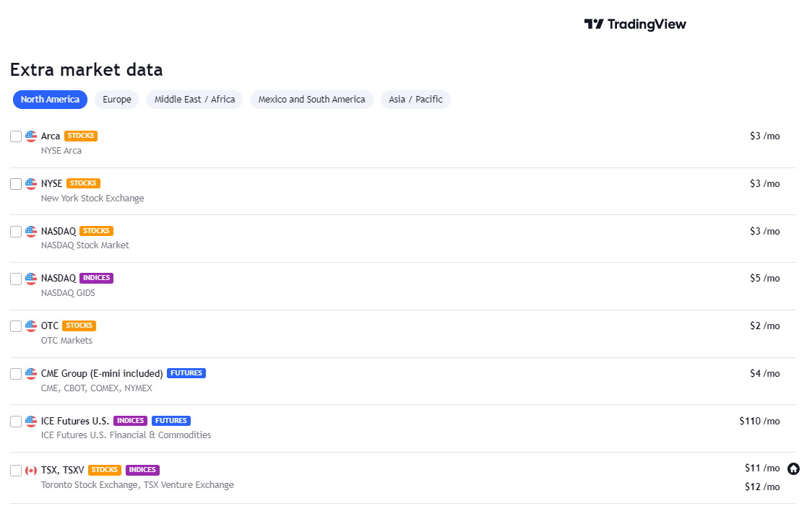This screenshot has width=812, height=506.
Task: Click the $3 /mo price for Arca
Action: (765, 136)
